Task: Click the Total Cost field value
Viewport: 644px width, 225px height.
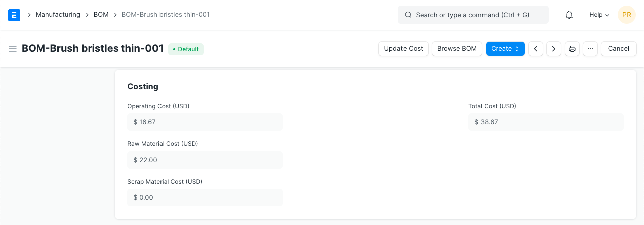Action: 546,122
